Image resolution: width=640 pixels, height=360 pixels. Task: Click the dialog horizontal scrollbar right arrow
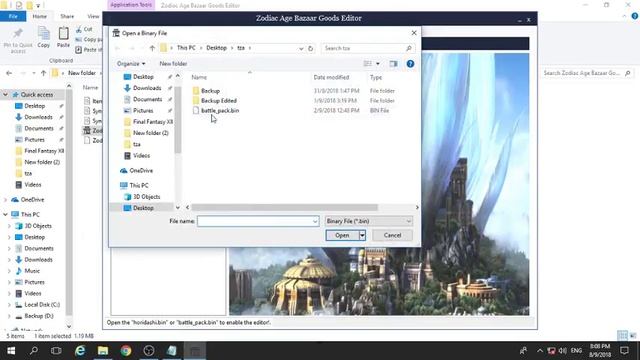417,207
